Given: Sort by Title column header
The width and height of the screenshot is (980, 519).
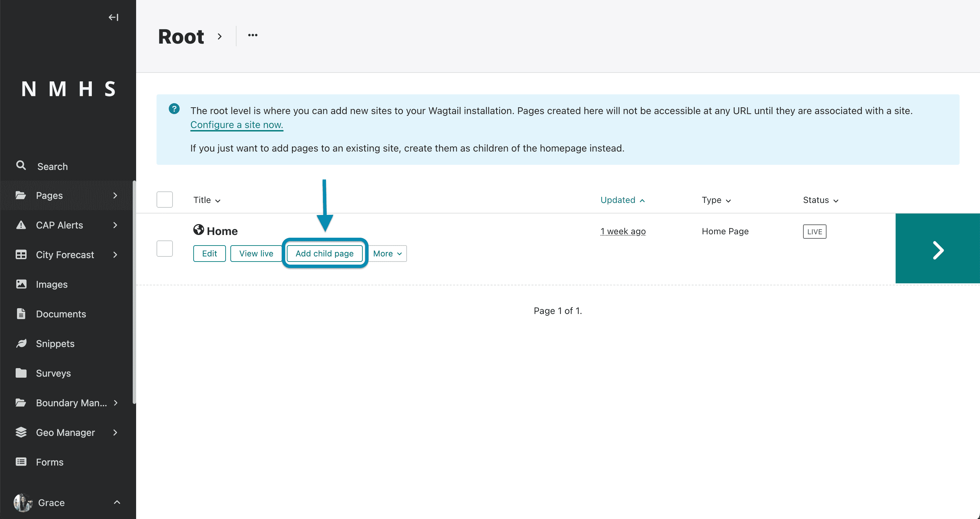Looking at the screenshot, I should tap(207, 200).
